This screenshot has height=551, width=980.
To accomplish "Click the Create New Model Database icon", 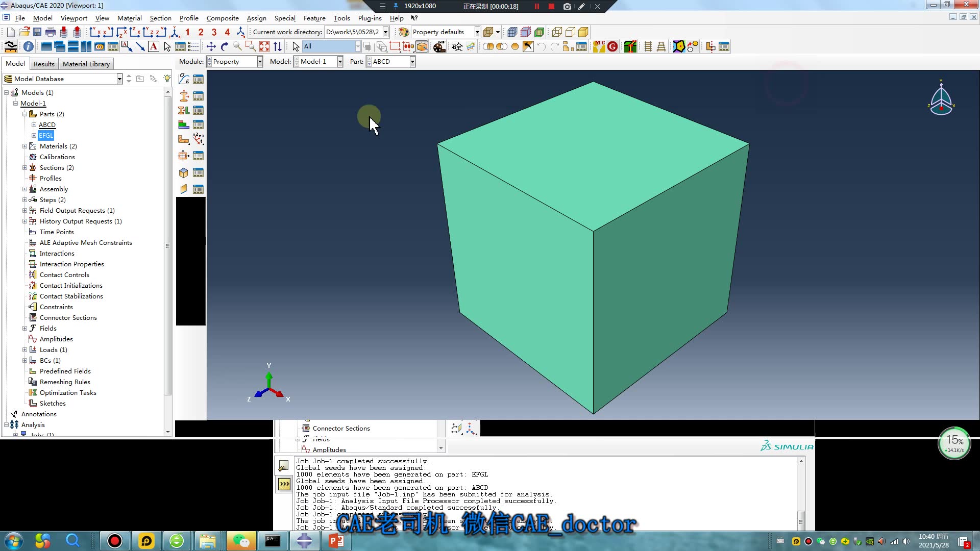I will point(11,32).
